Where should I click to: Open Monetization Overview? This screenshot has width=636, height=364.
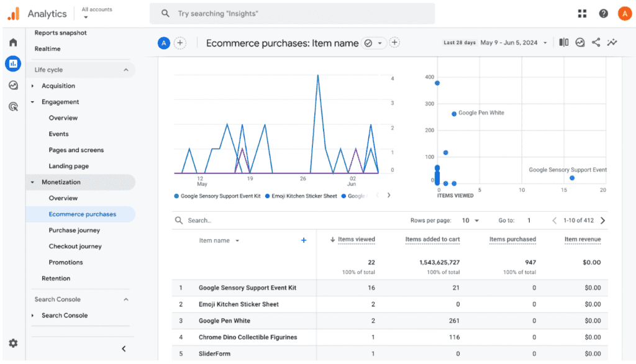pos(63,198)
